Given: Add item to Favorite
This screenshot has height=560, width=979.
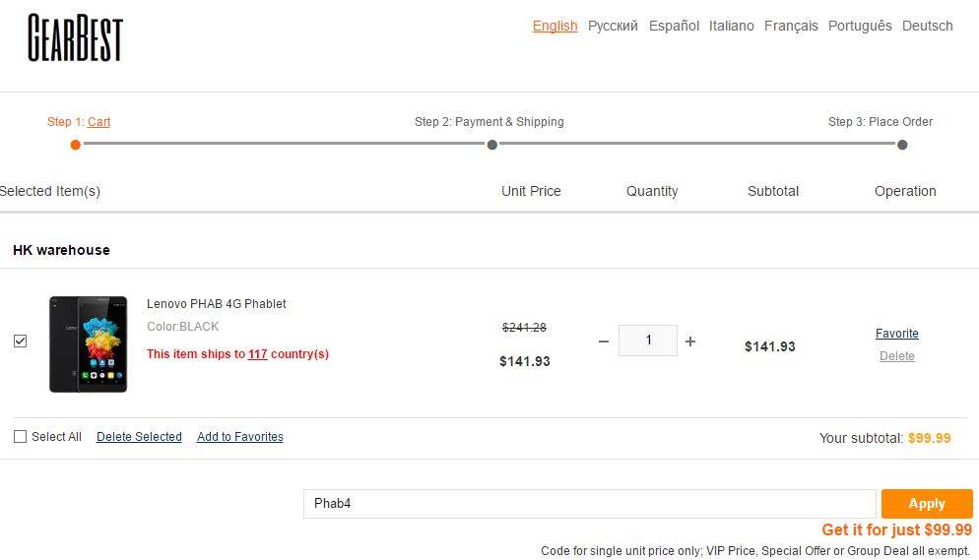Looking at the screenshot, I should tap(896, 334).
